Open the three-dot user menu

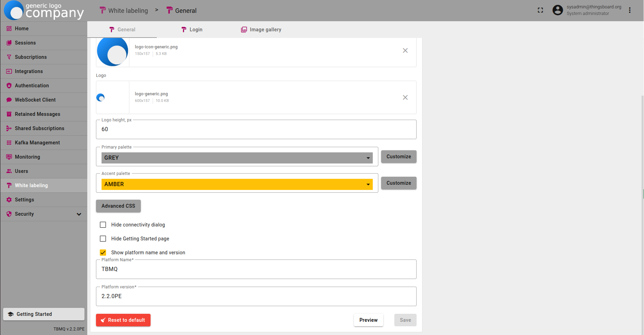click(629, 10)
